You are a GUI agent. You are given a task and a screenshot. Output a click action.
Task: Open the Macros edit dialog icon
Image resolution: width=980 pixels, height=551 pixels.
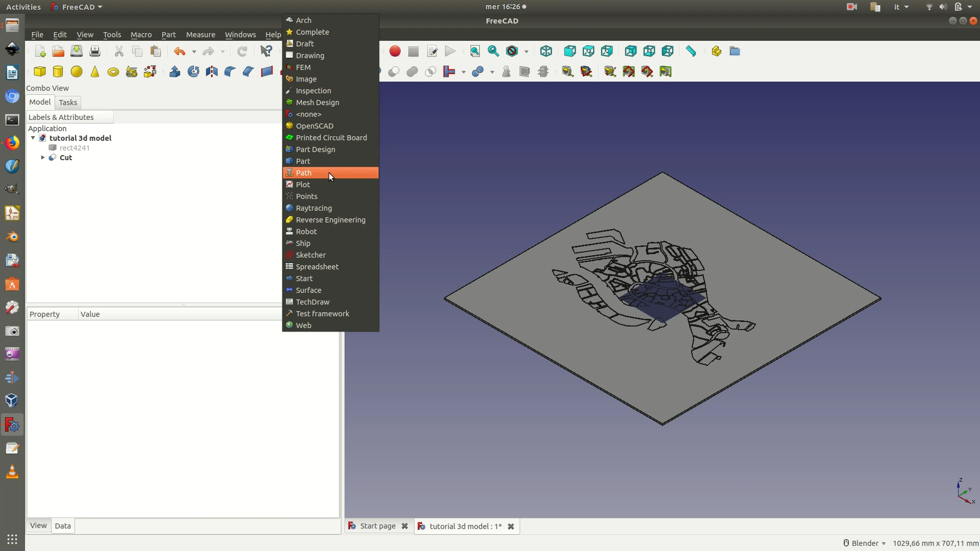[432, 52]
